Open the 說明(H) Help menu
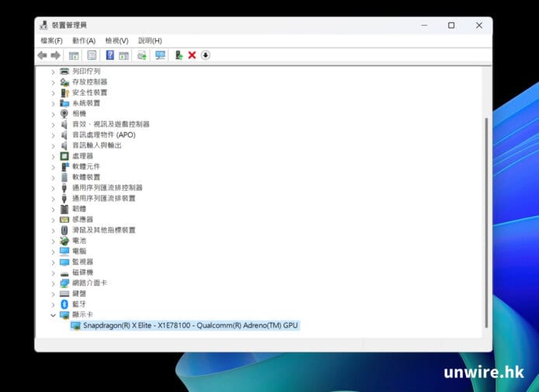 (x=150, y=40)
